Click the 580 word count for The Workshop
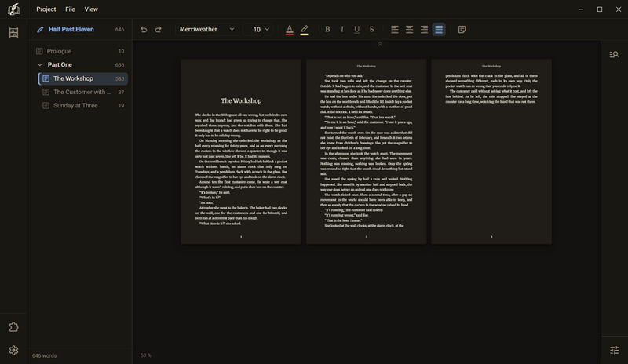This screenshot has width=628, height=364. [120, 79]
